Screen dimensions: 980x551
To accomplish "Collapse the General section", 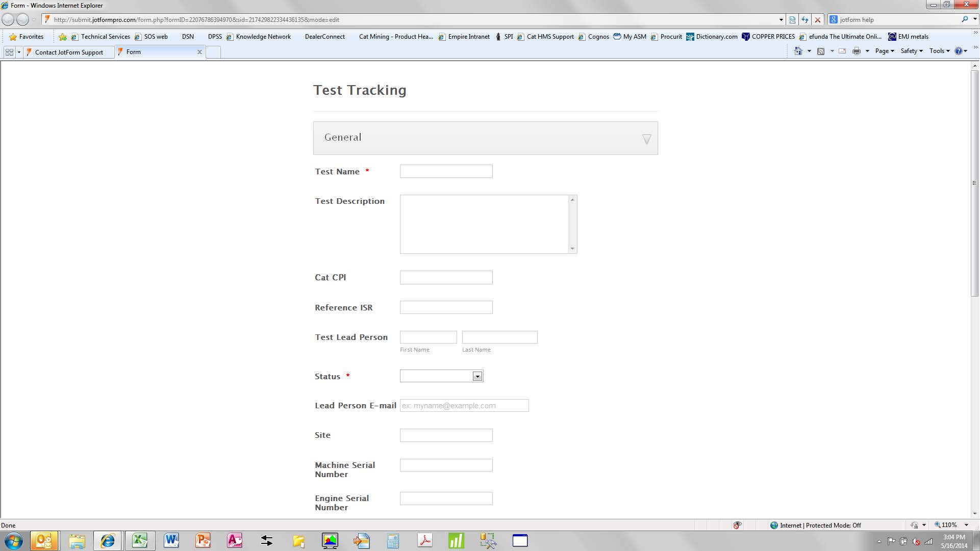I will click(x=646, y=139).
